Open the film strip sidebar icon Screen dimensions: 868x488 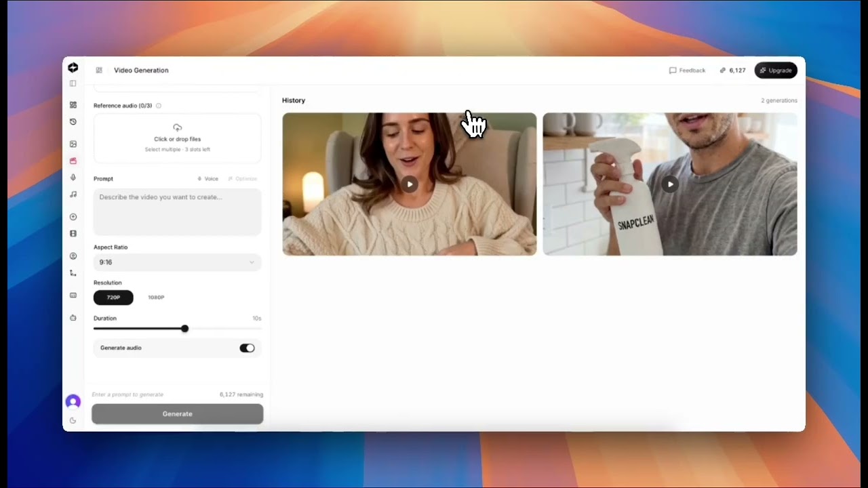click(73, 234)
